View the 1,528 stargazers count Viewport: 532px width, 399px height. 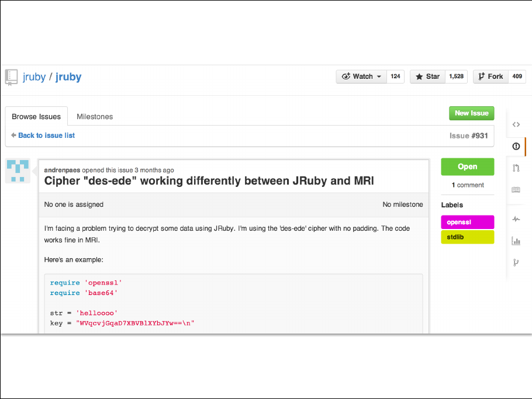pyautogui.click(x=456, y=77)
